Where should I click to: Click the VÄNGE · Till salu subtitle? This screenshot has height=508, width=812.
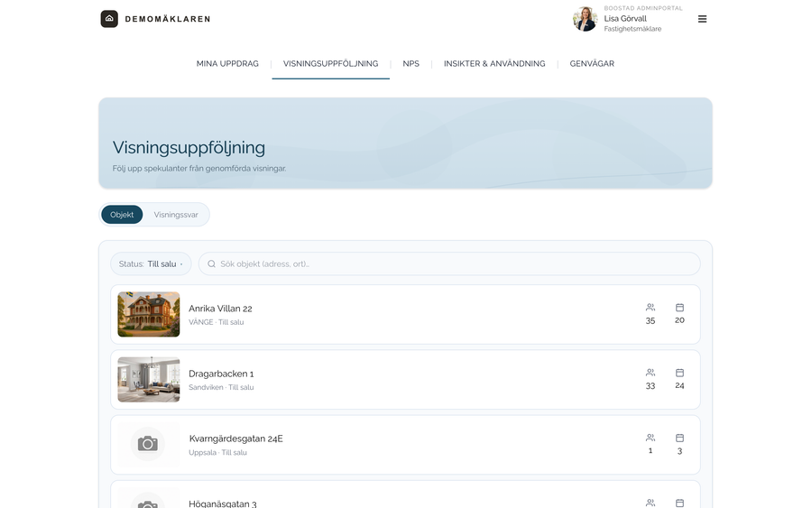(x=216, y=322)
